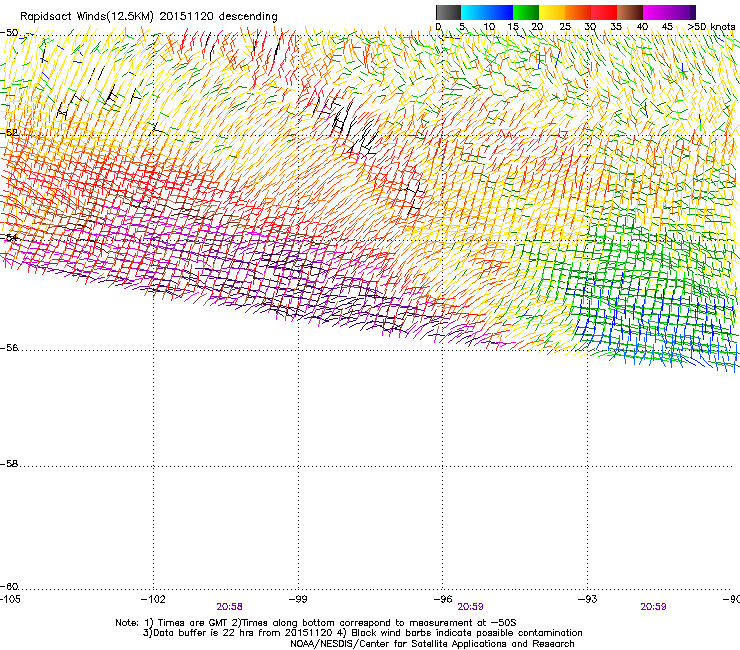Click the -58 latitude axis label
Image resolution: width=740 pixels, height=650 pixels.
pyautogui.click(x=9, y=464)
